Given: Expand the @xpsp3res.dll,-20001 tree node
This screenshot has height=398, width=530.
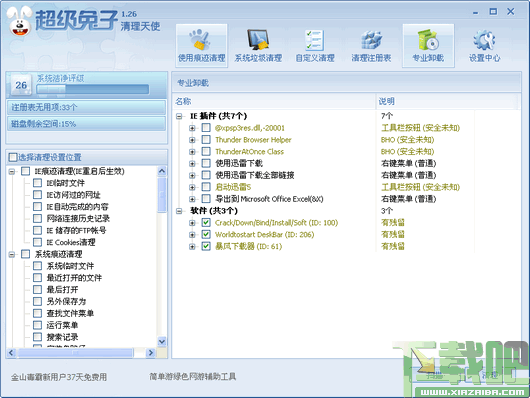Looking at the screenshot, I should tap(192, 128).
